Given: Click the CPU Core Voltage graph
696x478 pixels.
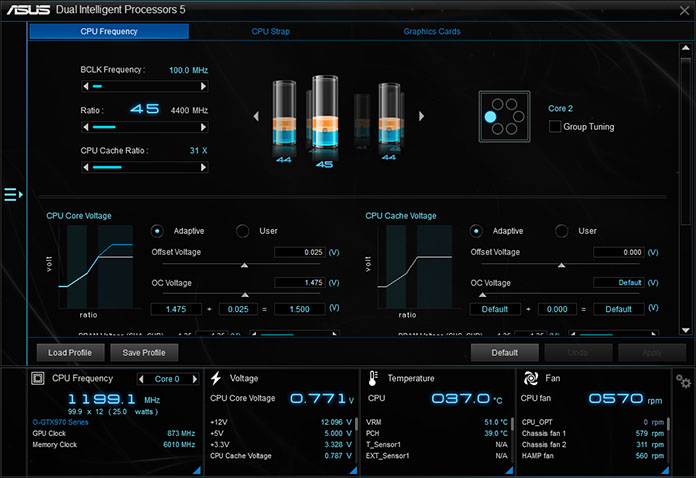Looking at the screenshot, I should (x=96, y=266).
